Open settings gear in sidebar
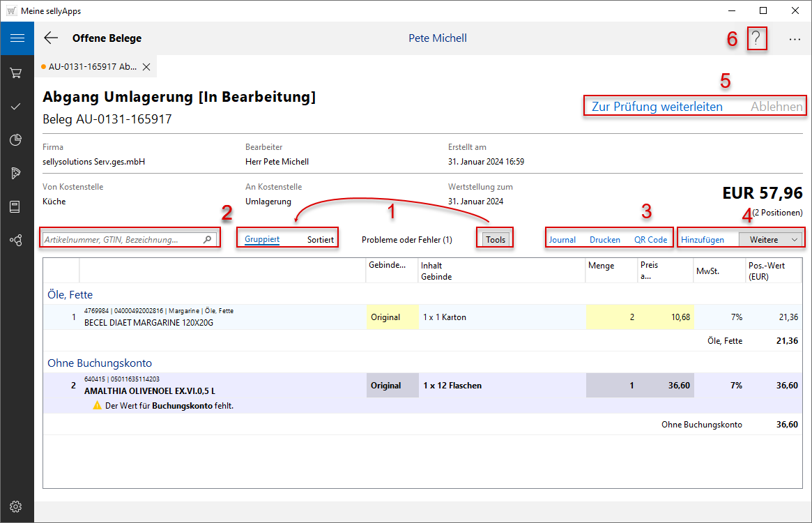 pyautogui.click(x=16, y=506)
